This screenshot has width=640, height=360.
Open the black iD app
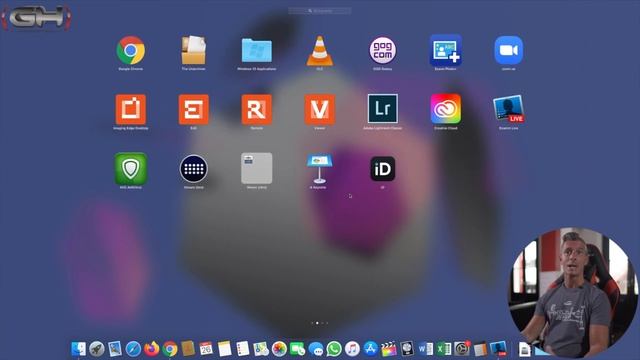(x=382, y=169)
